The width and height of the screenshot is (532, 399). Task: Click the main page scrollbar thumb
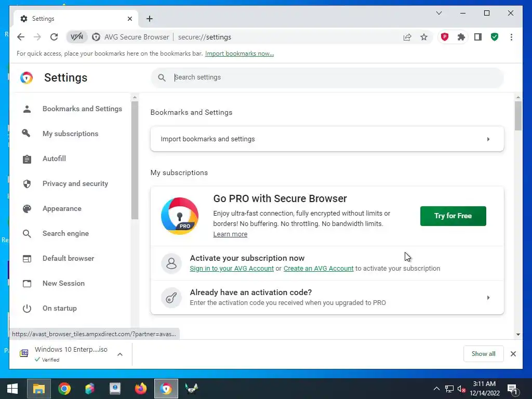tap(518, 116)
